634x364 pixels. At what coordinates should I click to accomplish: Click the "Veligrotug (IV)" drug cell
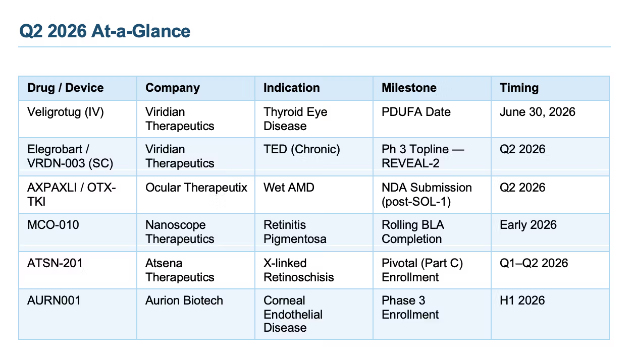66,112
